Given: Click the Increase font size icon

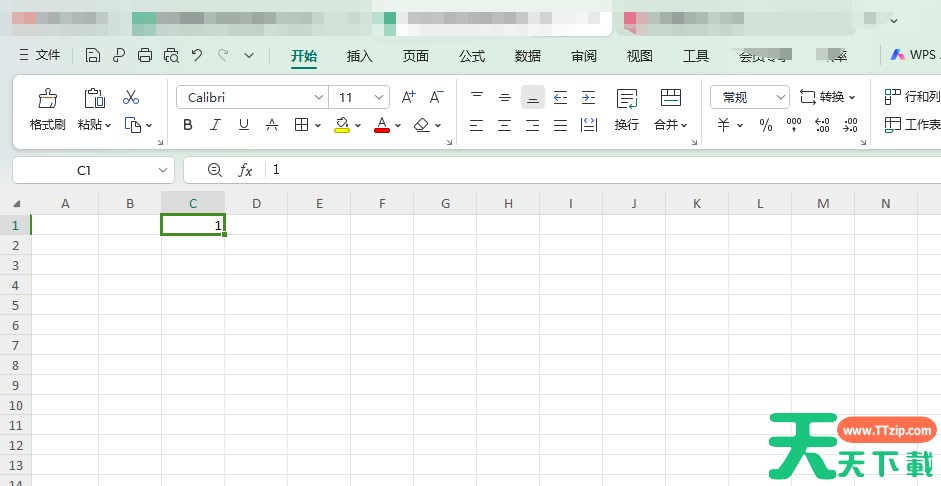Looking at the screenshot, I should click(408, 98).
